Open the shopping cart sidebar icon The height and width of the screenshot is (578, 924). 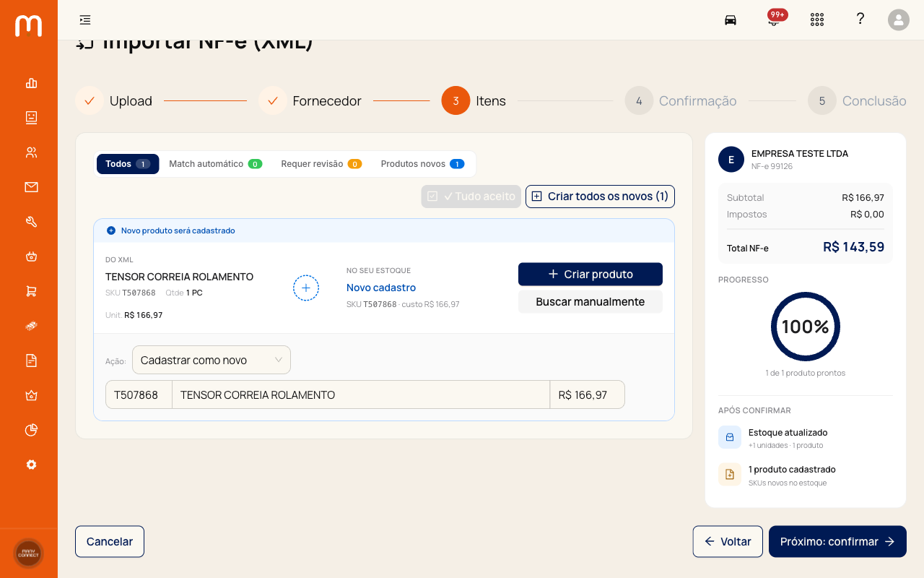31,291
